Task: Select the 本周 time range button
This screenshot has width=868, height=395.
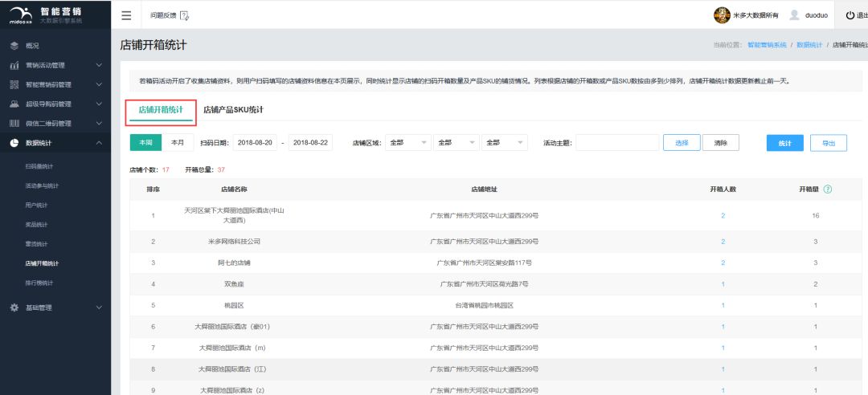Action: coord(145,143)
